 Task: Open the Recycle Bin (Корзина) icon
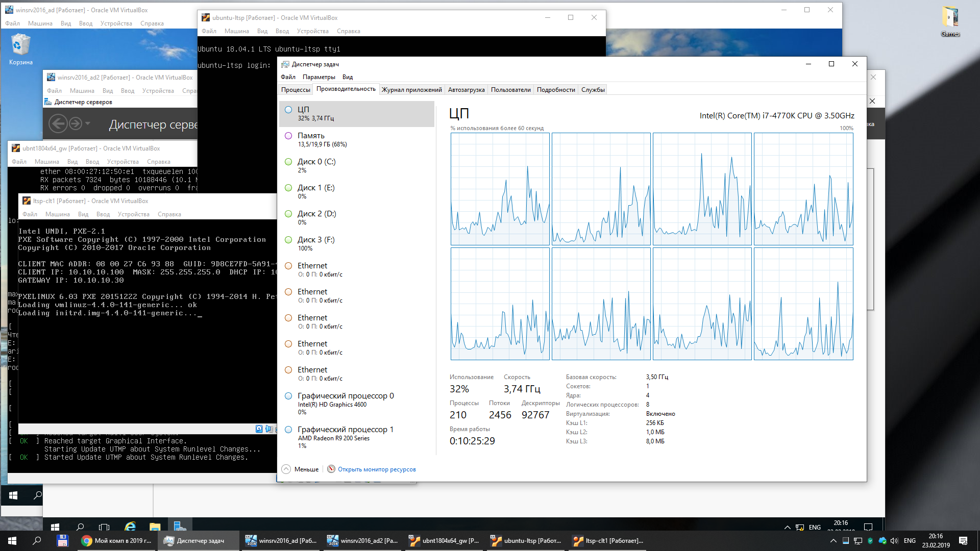[20, 49]
